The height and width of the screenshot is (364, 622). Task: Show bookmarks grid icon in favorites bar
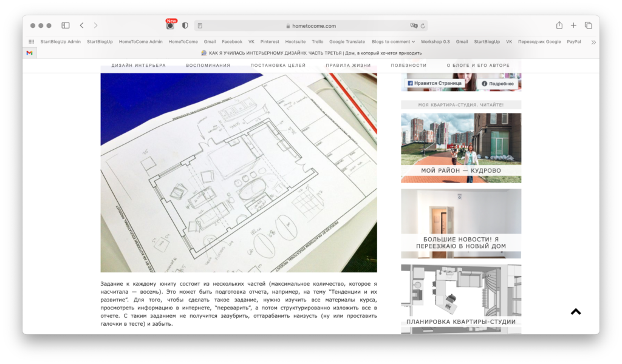click(x=31, y=42)
